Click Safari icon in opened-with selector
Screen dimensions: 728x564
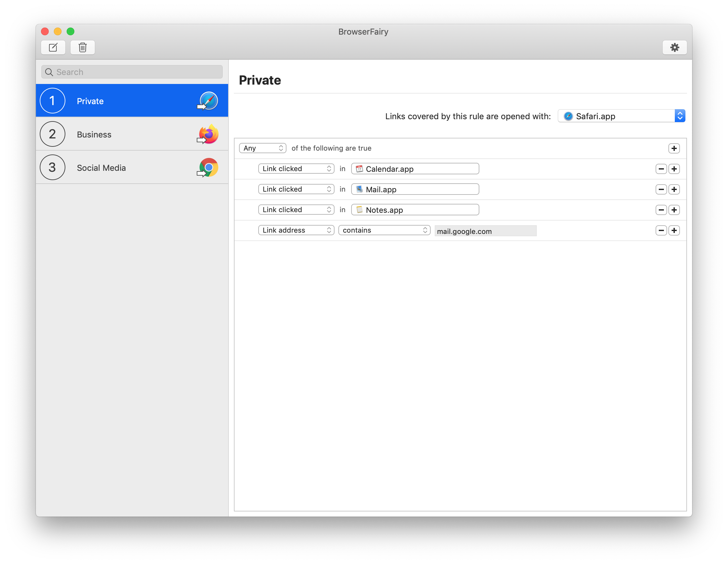point(568,116)
